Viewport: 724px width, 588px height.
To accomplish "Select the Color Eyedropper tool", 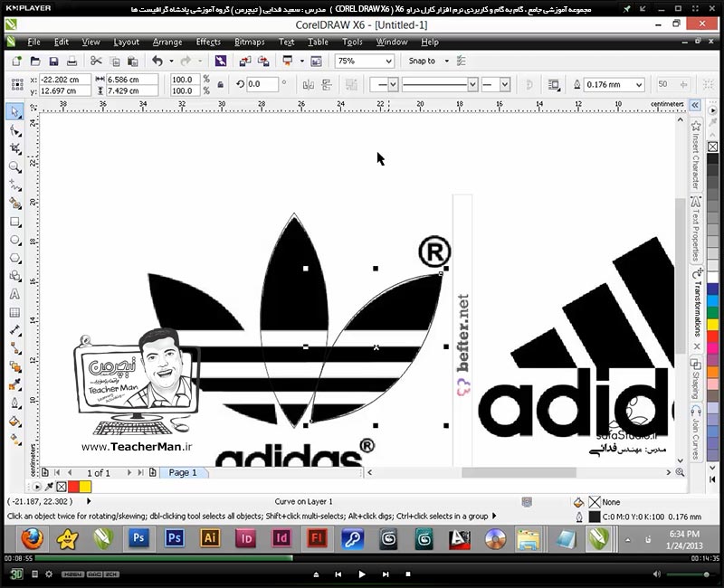I will point(14,384).
